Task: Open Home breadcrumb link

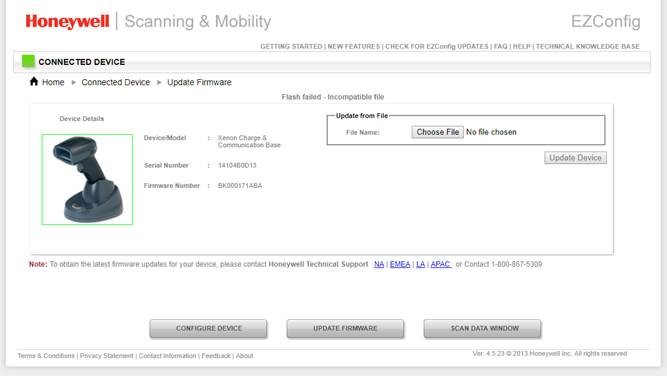Action: pos(53,82)
